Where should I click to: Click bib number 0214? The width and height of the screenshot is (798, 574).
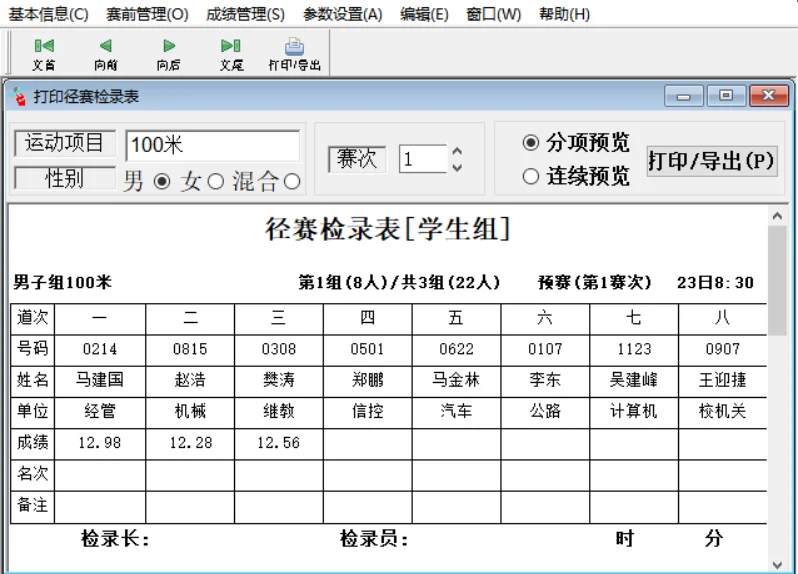(100, 349)
